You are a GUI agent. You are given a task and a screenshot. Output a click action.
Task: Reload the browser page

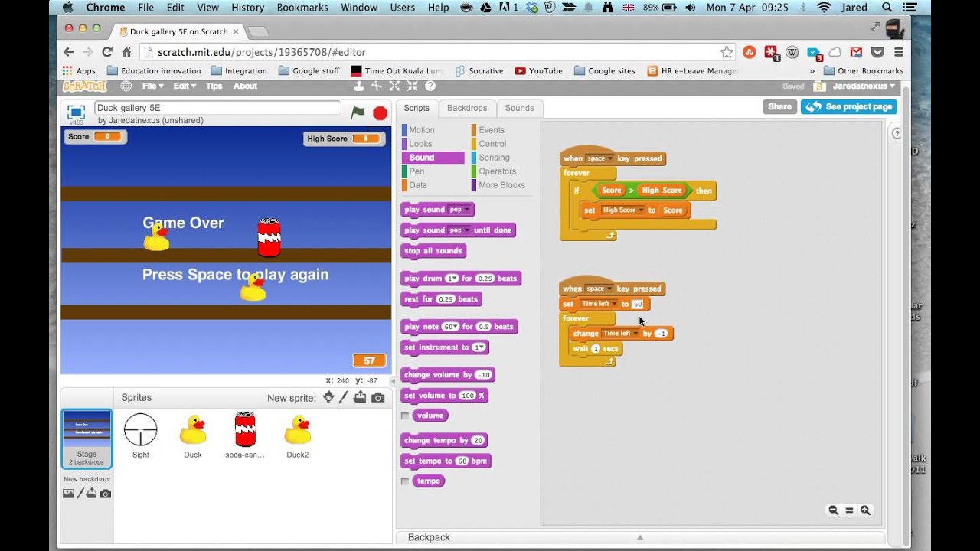click(107, 52)
